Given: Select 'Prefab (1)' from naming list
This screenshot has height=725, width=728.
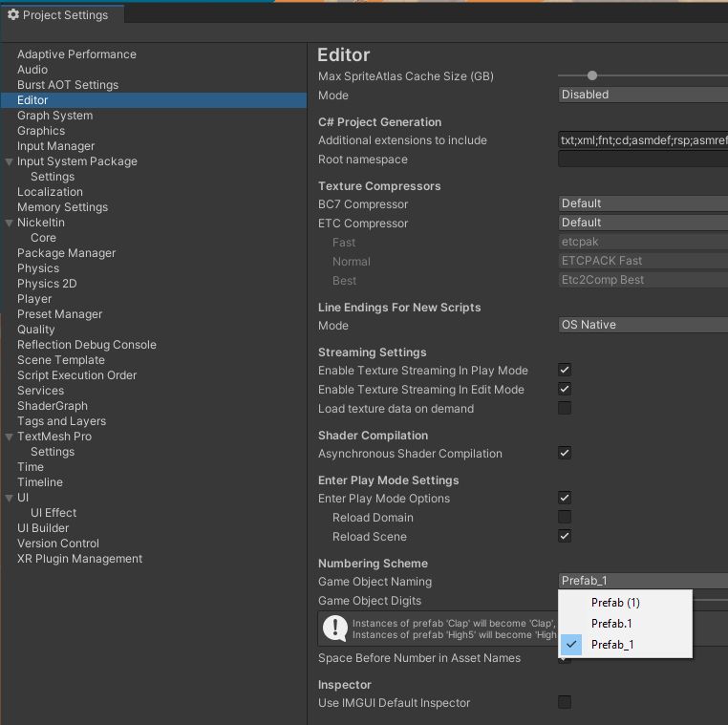Looking at the screenshot, I should (x=615, y=603).
